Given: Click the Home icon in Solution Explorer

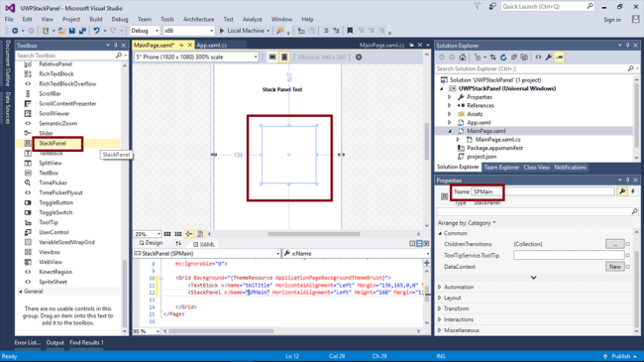Looking at the screenshot, I should (463, 58).
